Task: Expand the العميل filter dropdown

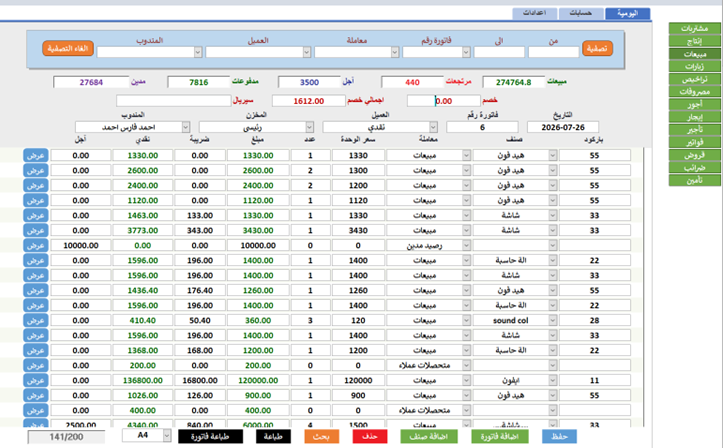Action: [307, 52]
